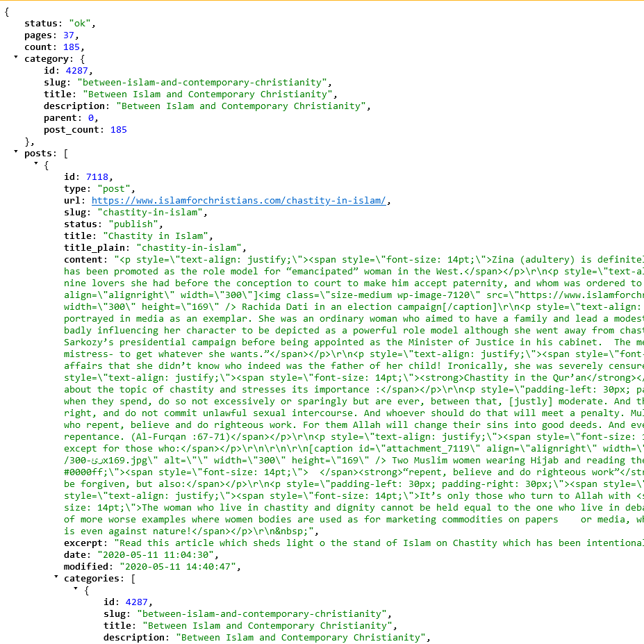Click the "publish" status value
The height and width of the screenshot is (644, 644).
(x=133, y=224)
